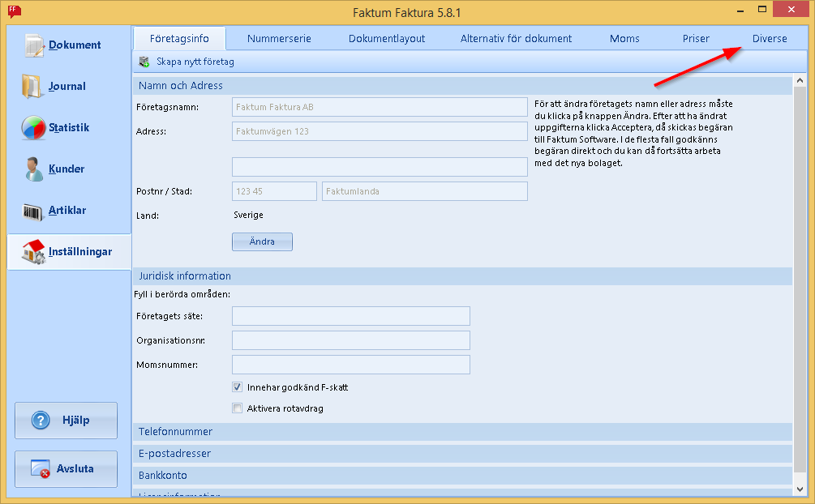Click the scrollbar up arrow
Image resolution: width=815 pixels, height=504 pixels.
[x=800, y=81]
